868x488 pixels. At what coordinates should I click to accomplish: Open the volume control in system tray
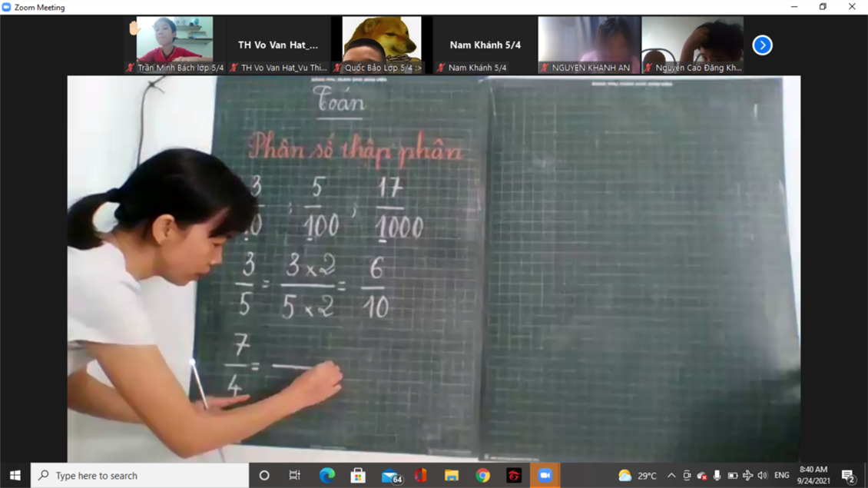(x=762, y=476)
